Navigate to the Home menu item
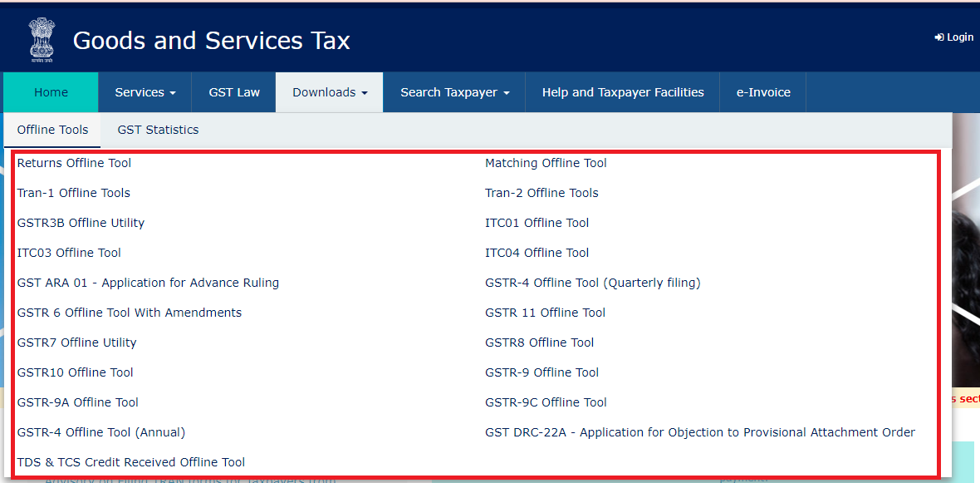Screen dimensions: 980x483 point(50,92)
